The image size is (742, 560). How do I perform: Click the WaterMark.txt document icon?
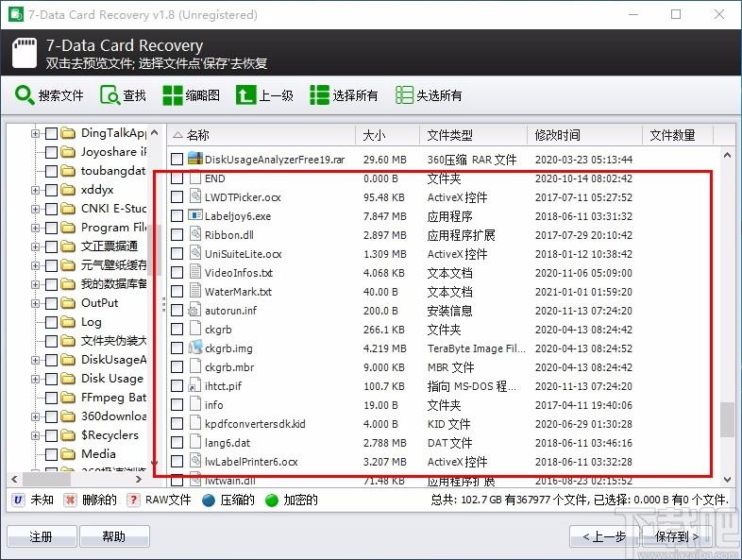point(195,291)
